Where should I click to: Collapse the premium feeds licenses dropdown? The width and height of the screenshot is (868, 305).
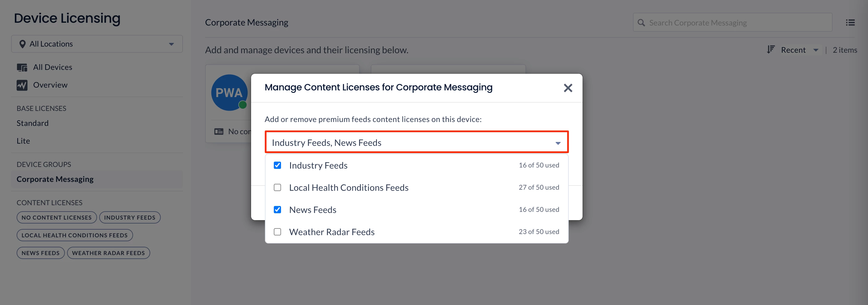click(x=558, y=143)
